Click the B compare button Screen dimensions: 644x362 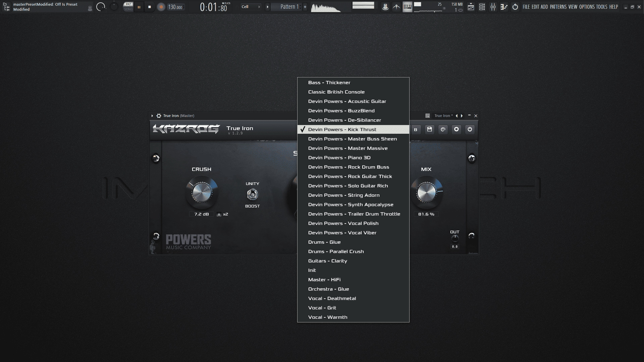416,129
